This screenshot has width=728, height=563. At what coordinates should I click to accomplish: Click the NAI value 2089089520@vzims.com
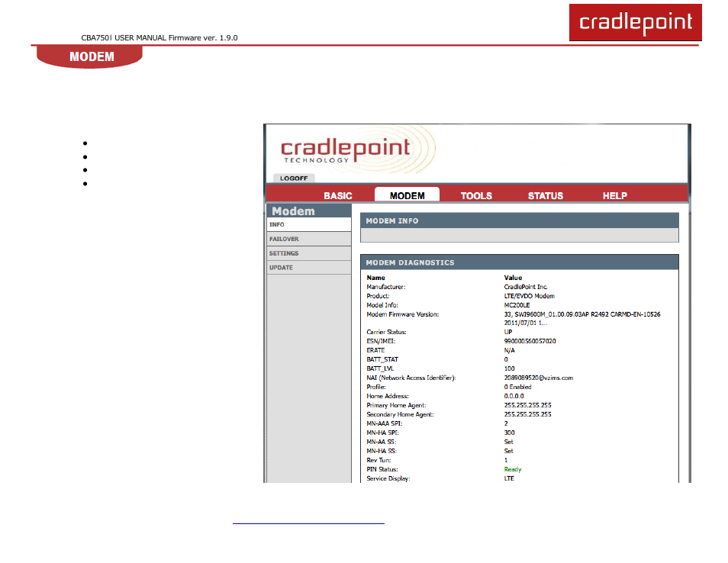(539, 378)
